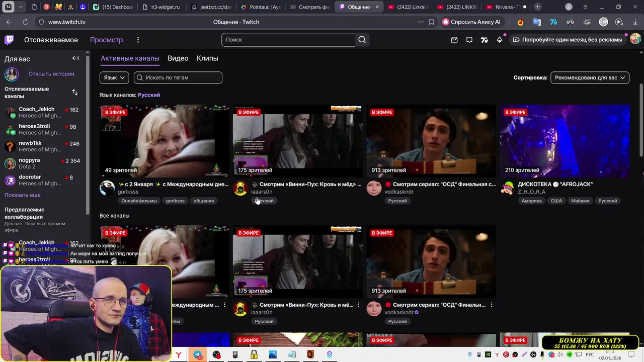Open the user avatar menu in Twitch header

(x=635, y=39)
